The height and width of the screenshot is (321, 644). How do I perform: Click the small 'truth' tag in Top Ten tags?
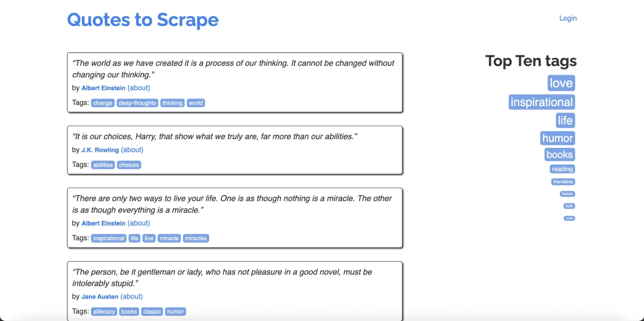[569, 206]
